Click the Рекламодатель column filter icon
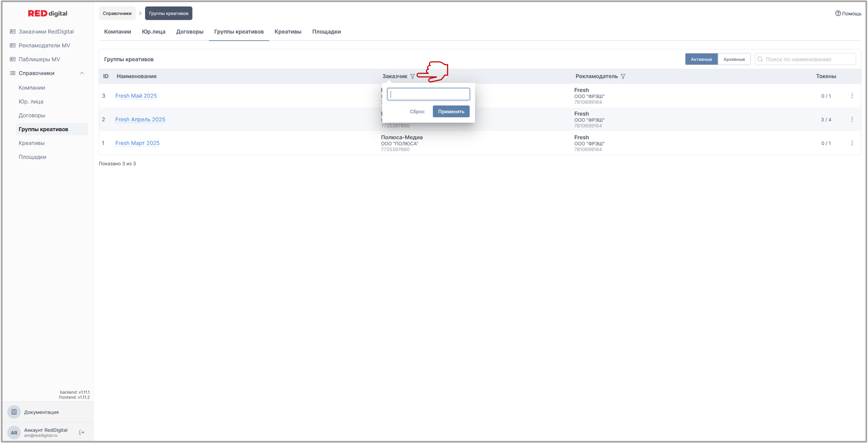Viewport: 868px width, 443px height. [x=623, y=76]
